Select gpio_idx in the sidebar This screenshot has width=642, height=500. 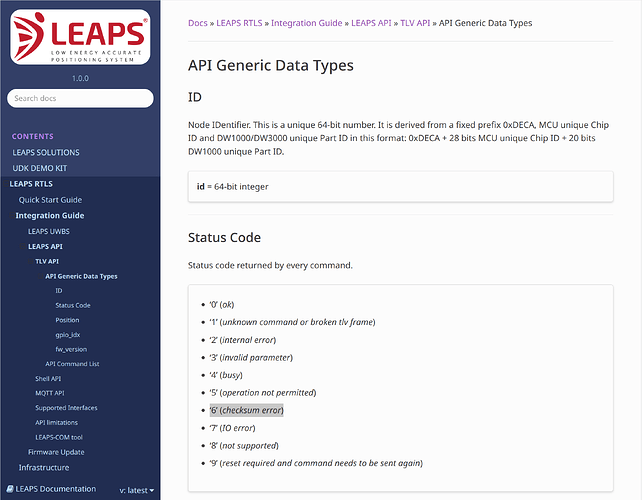[x=69, y=334]
